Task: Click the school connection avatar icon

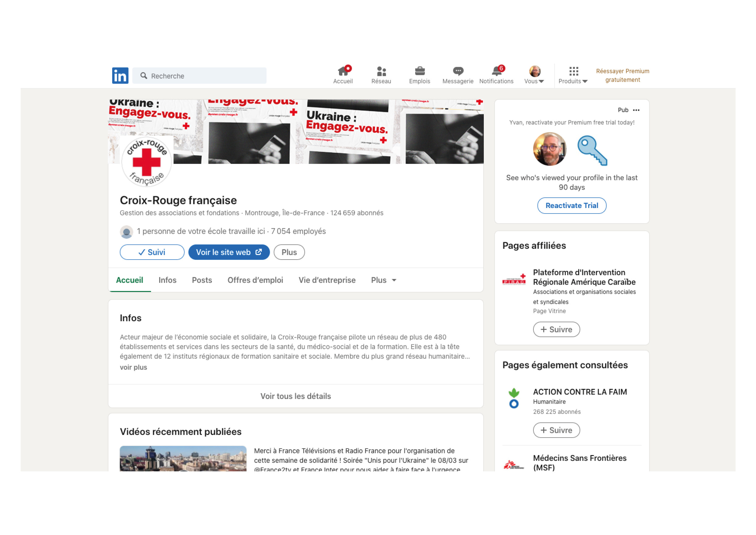Action: click(127, 232)
